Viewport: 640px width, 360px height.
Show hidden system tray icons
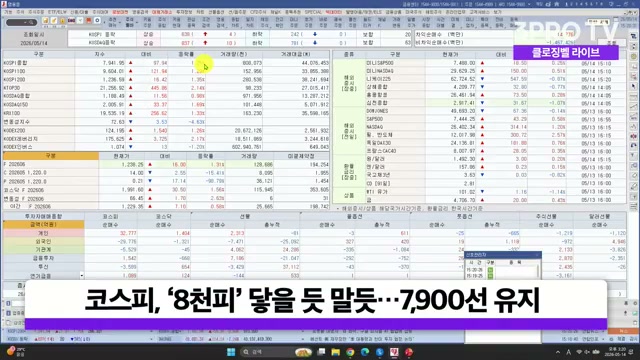point(558,352)
